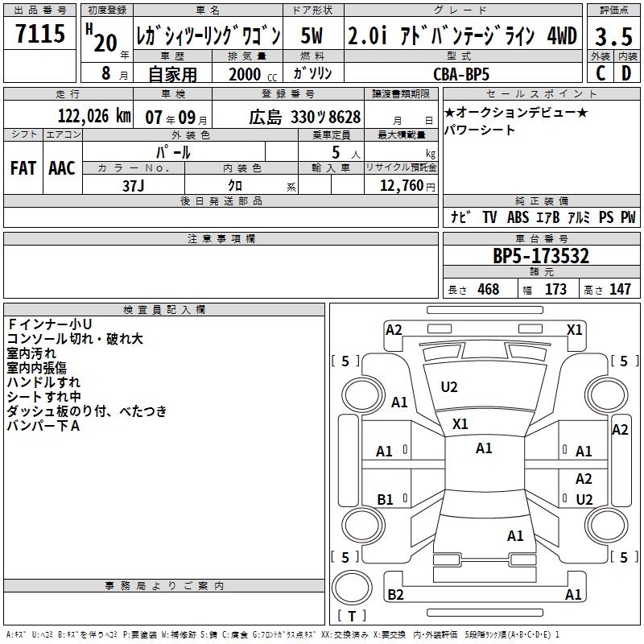644x644 pixels.
Task: Select the sales point オークションデビュー line
Action: pyautogui.click(x=516, y=112)
